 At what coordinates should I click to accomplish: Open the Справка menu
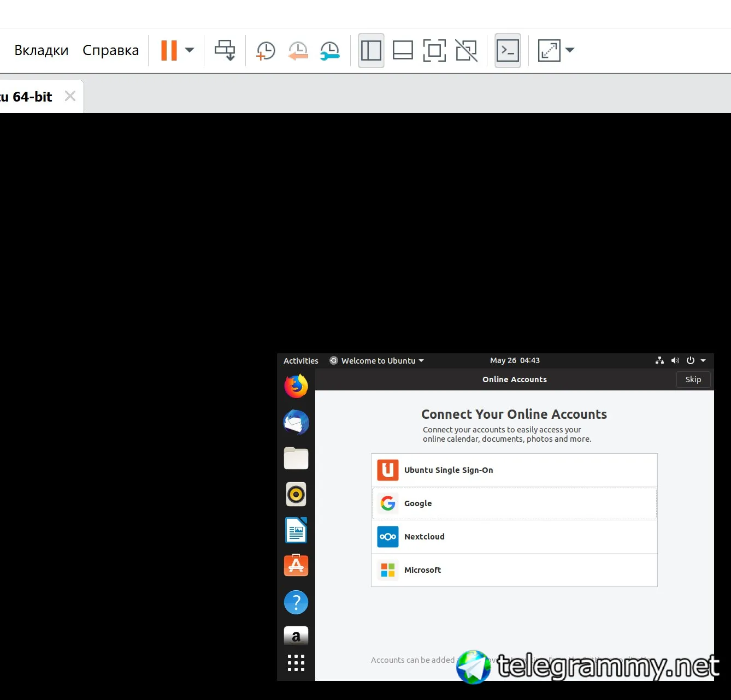tap(111, 50)
